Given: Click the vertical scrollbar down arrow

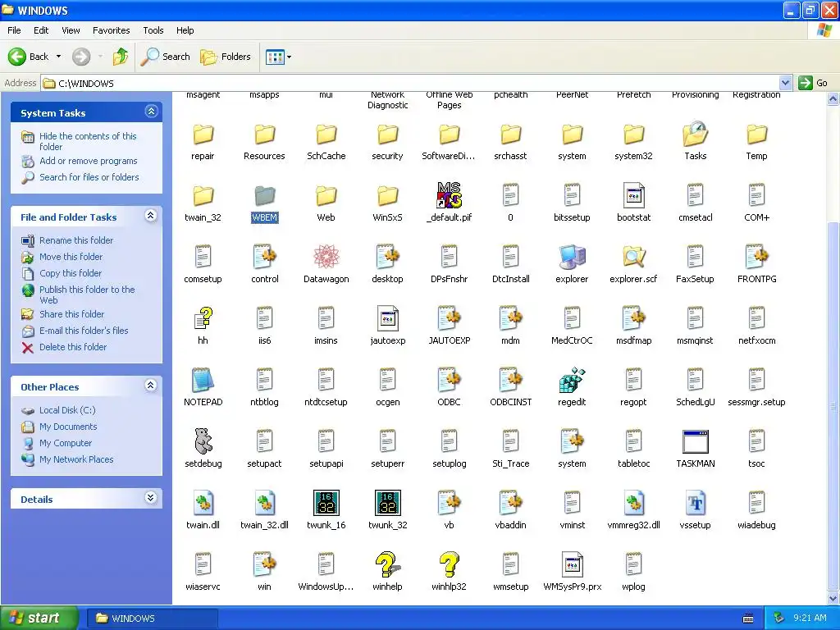Looking at the screenshot, I should coord(833,598).
